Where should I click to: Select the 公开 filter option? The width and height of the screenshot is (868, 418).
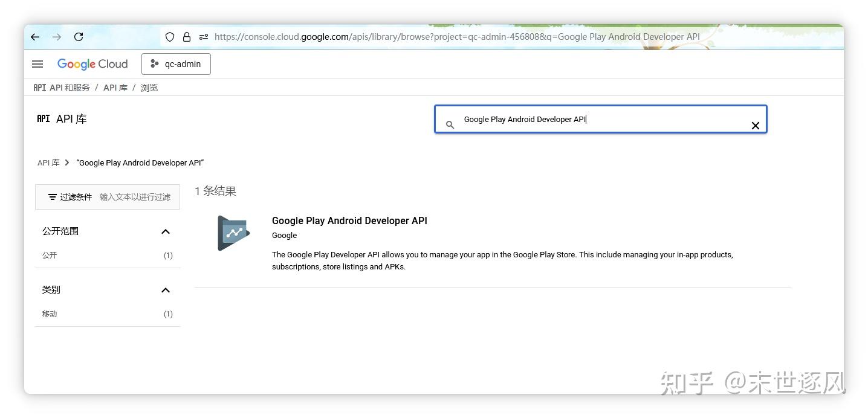coord(50,255)
